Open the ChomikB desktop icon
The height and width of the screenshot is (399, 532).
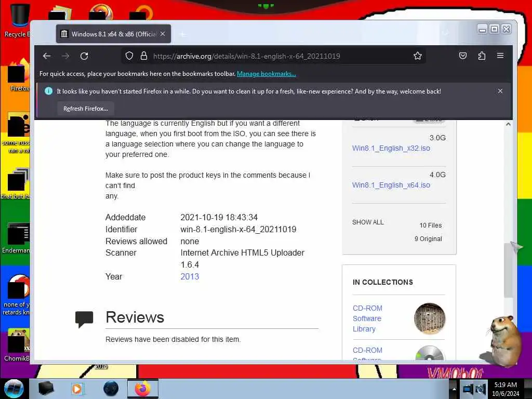coord(17,345)
